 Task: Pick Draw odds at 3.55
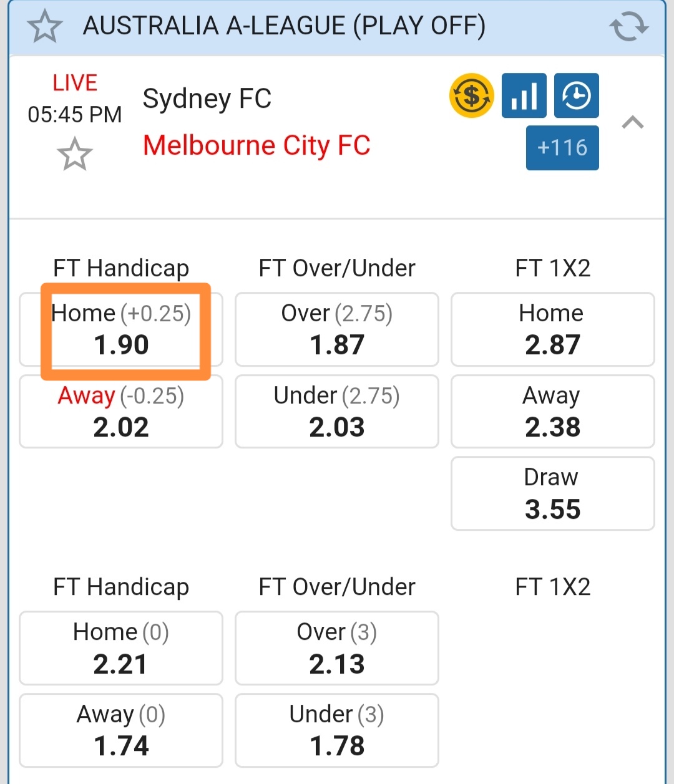(x=552, y=493)
